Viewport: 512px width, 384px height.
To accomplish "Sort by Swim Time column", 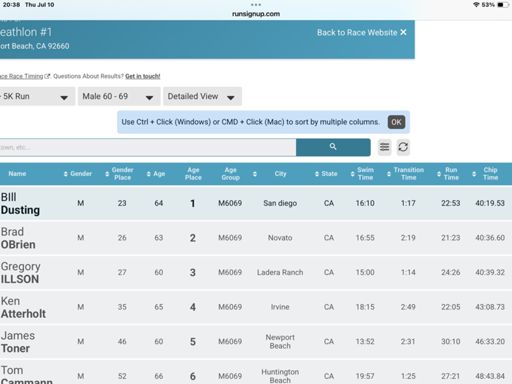I will point(352,174).
